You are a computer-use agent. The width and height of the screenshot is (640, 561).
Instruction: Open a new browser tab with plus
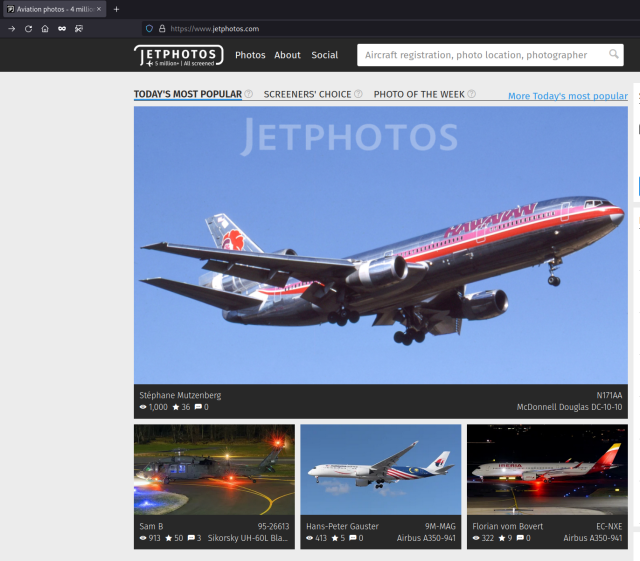tap(116, 9)
